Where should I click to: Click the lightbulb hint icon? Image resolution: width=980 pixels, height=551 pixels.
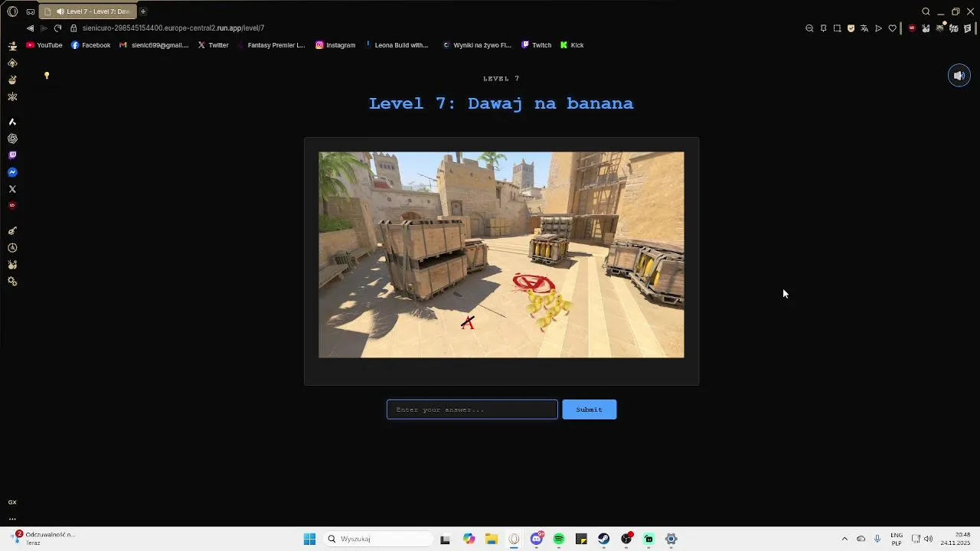(47, 76)
